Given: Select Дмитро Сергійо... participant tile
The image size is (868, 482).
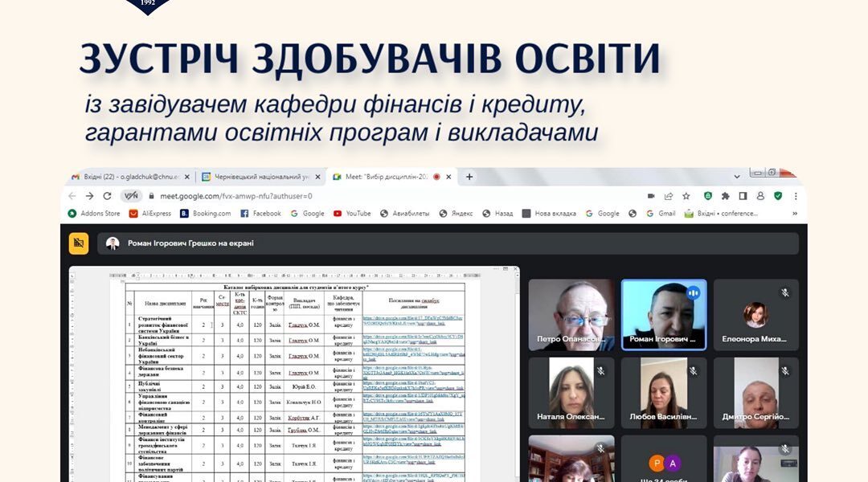Looking at the screenshot, I should click(x=755, y=393).
